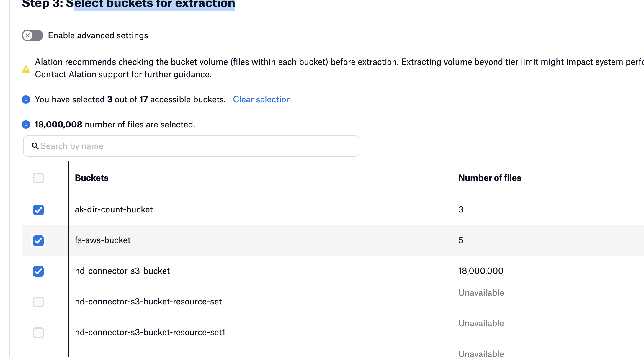This screenshot has height=357, width=644.
Task: Uncheck the ak-dir-count-bucket checkbox
Action: (x=38, y=210)
